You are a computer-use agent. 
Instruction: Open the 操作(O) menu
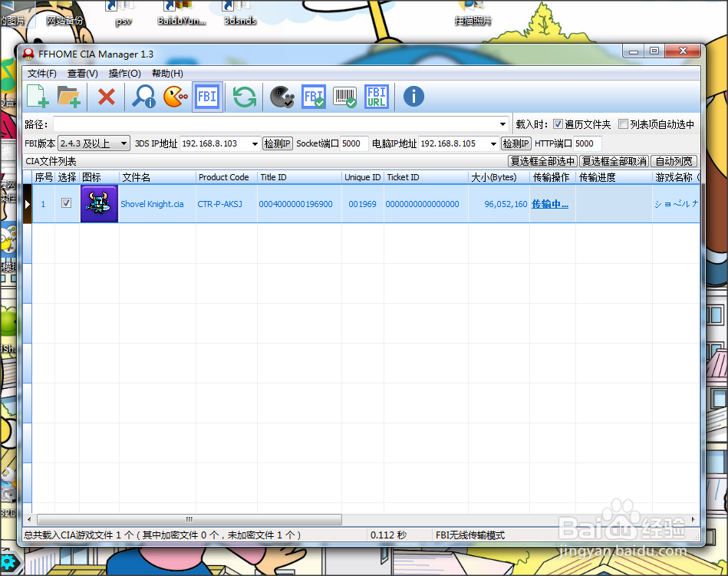pos(124,74)
